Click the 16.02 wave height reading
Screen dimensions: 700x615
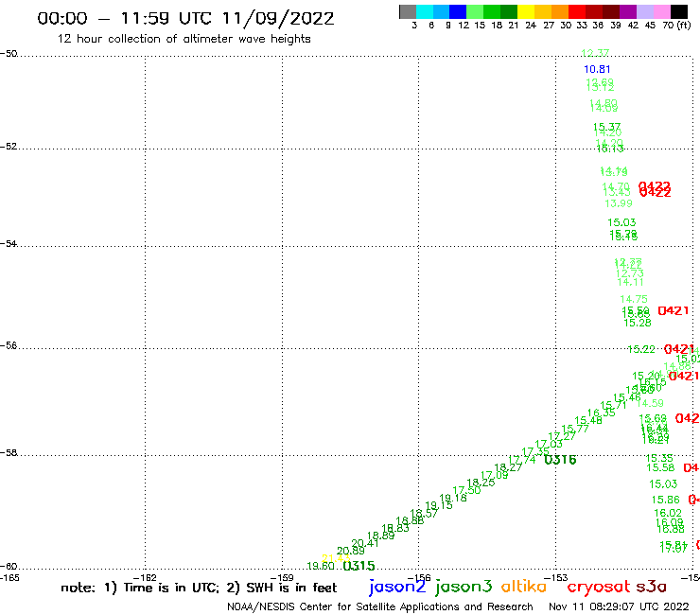click(x=668, y=513)
